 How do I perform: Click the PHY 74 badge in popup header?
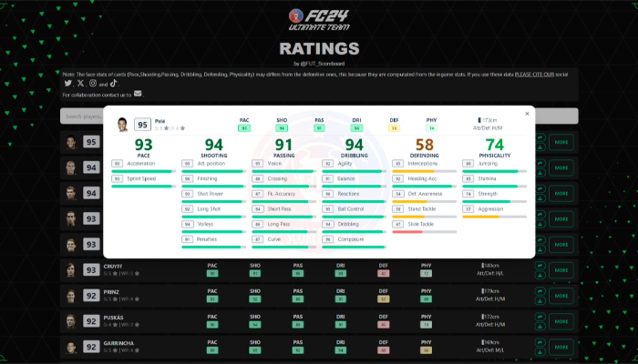pyautogui.click(x=432, y=128)
